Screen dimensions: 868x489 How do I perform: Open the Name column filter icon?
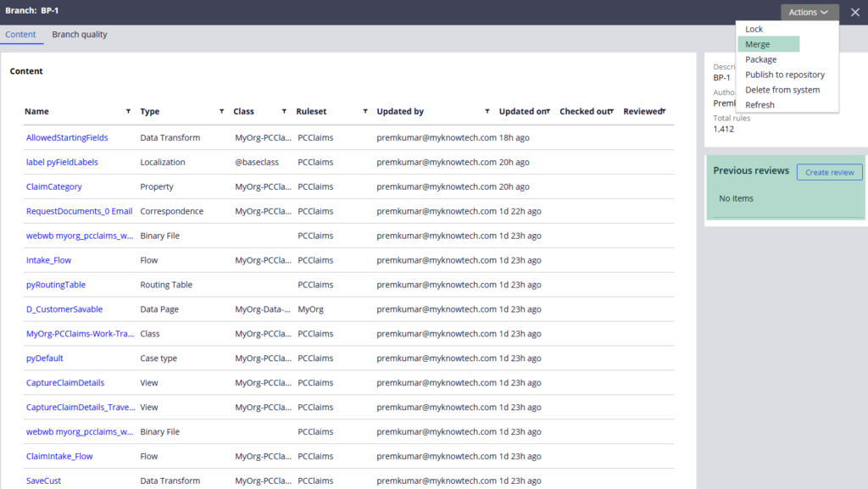point(129,111)
